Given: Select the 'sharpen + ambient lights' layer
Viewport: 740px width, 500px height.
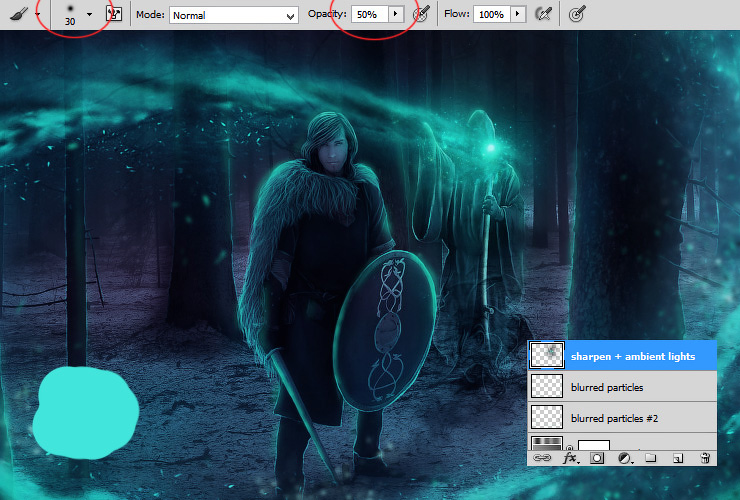Looking at the screenshot, I should coord(622,356).
